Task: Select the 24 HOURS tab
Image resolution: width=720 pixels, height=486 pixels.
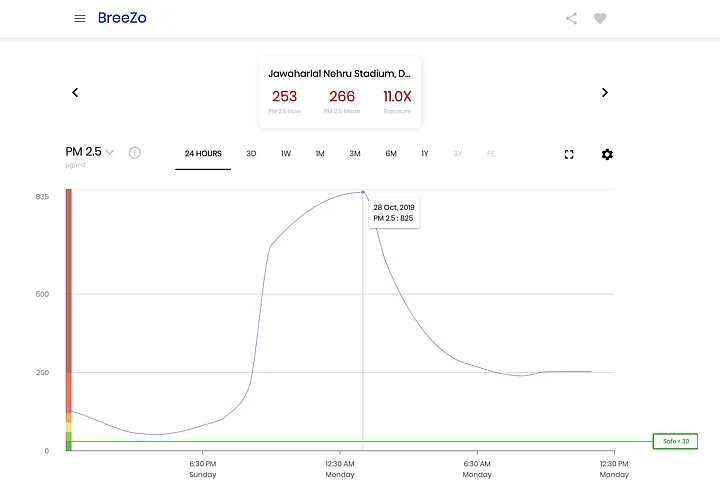Action: (x=203, y=154)
